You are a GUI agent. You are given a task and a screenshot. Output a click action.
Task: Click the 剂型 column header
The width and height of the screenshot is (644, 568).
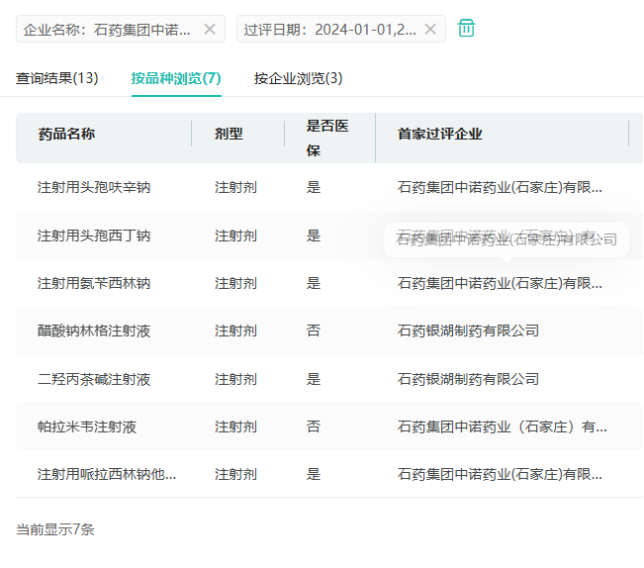pyautogui.click(x=228, y=134)
